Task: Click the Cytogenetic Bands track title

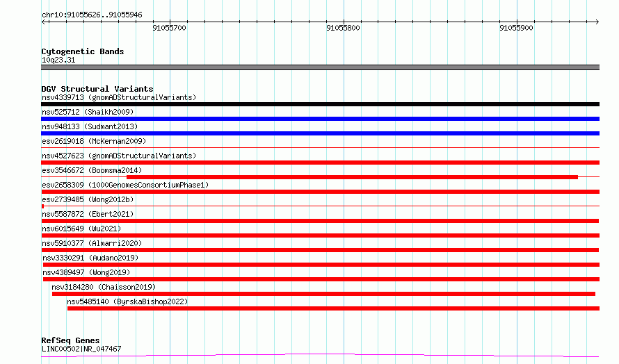Action: point(83,51)
